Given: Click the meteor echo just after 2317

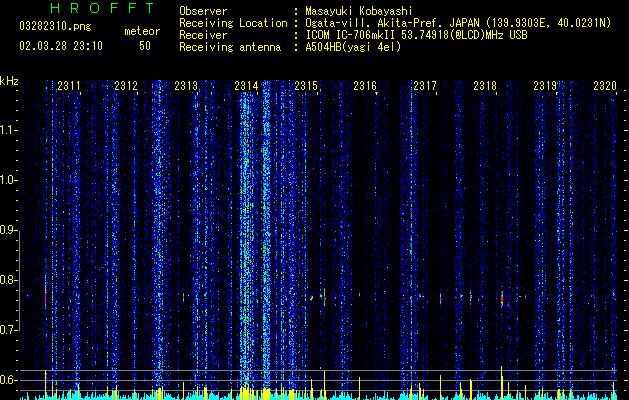Looking at the screenshot, I should click(x=440, y=299).
